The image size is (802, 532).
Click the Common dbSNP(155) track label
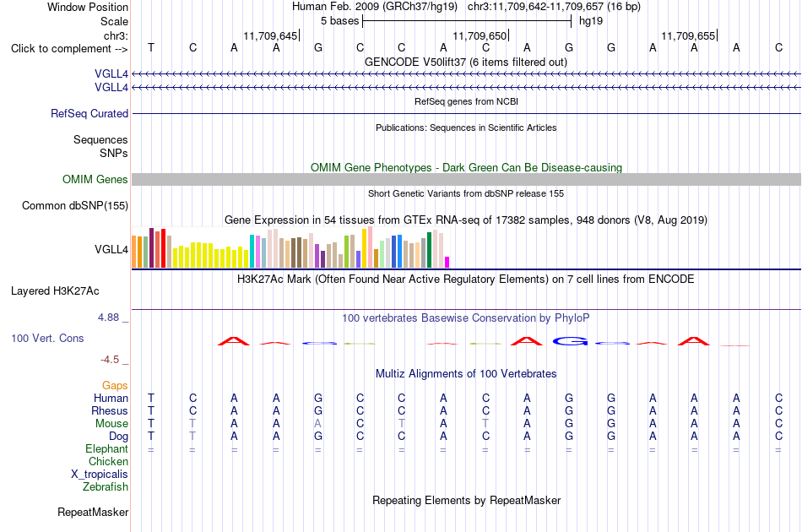click(74, 206)
